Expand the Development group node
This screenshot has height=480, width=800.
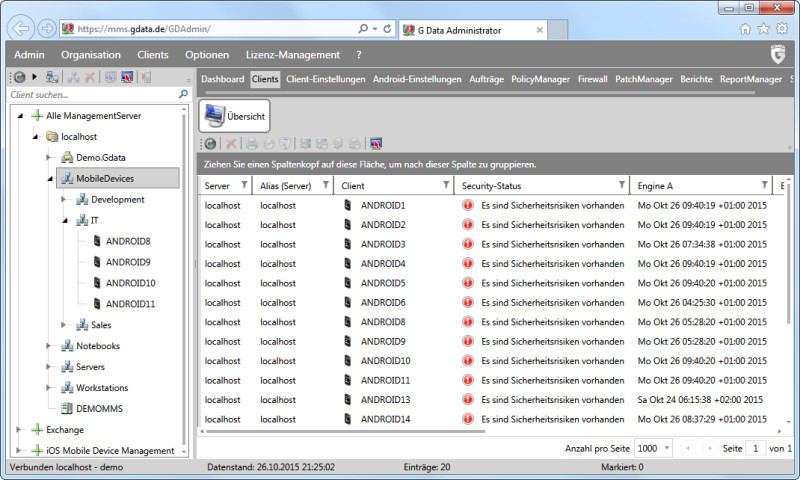(63, 199)
